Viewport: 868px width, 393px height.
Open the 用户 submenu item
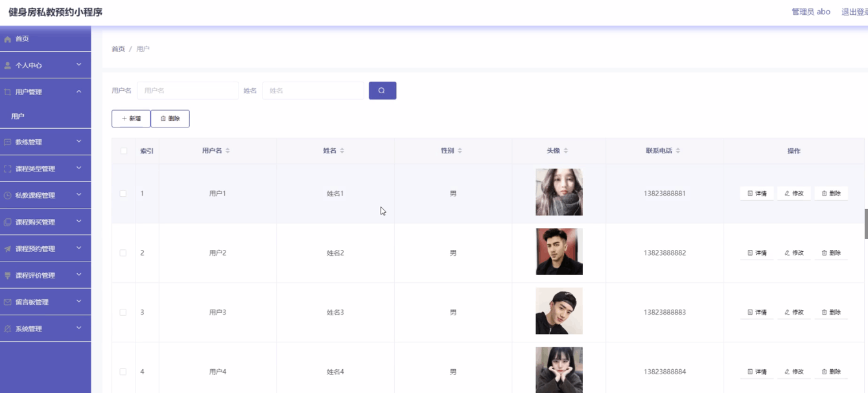(x=18, y=117)
